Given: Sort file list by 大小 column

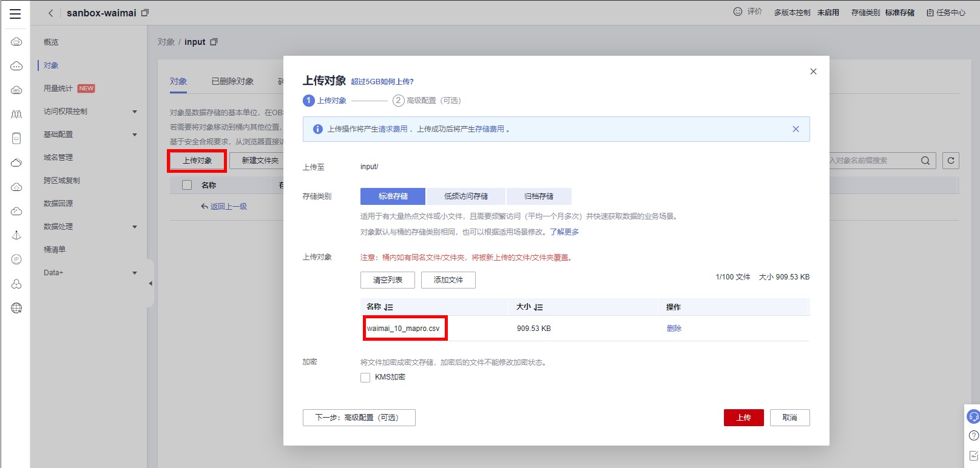Looking at the screenshot, I should click(538, 307).
